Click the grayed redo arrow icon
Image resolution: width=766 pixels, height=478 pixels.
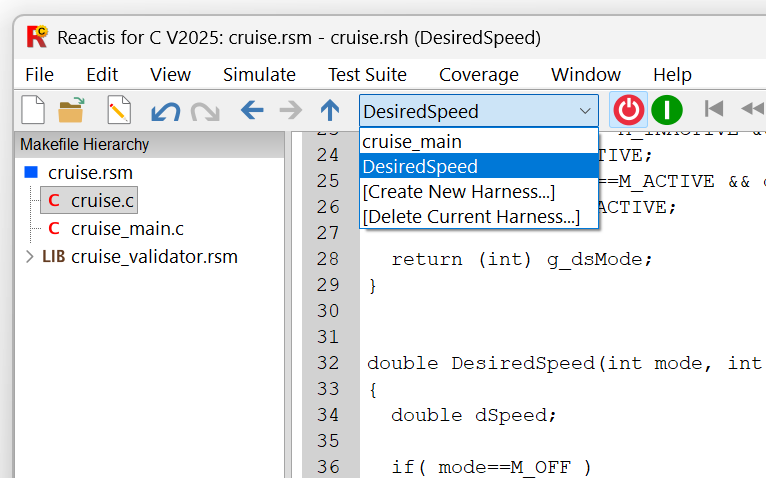click(205, 111)
